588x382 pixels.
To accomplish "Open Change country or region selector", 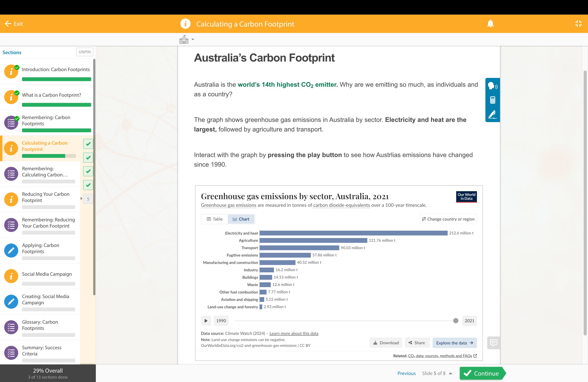I will [448, 219].
